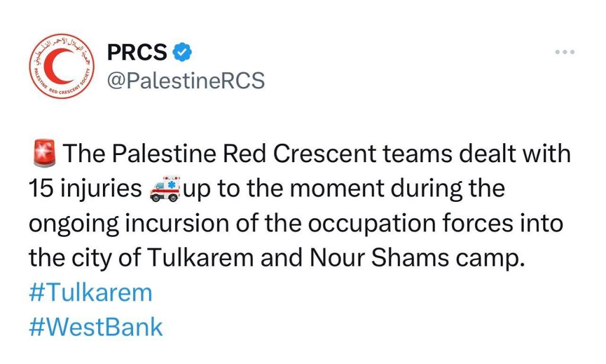Click the phrase 'up to the moment'
The width and height of the screenshot is (606, 364).
pyautogui.click(x=284, y=189)
